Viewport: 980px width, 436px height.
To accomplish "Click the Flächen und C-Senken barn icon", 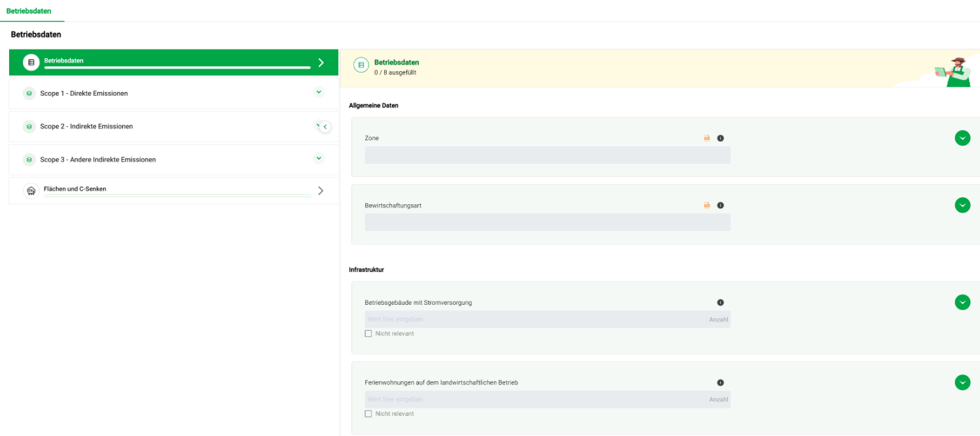I will [x=31, y=191].
